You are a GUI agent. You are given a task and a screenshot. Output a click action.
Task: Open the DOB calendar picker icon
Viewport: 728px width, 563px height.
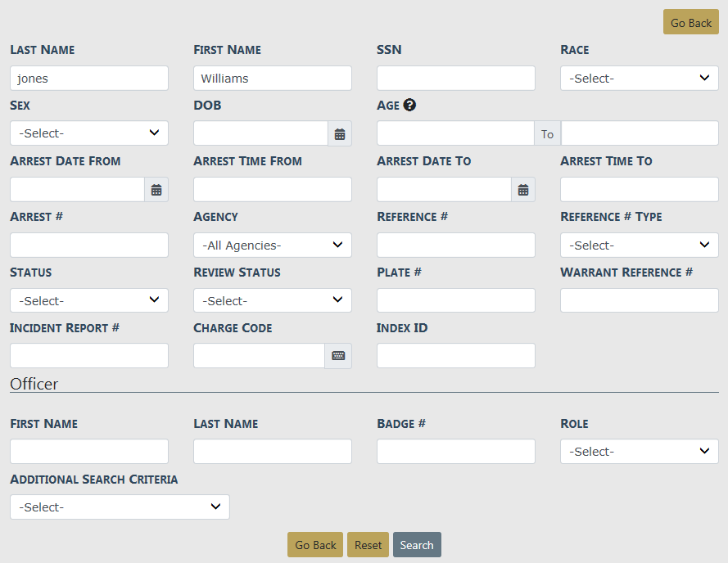(340, 134)
